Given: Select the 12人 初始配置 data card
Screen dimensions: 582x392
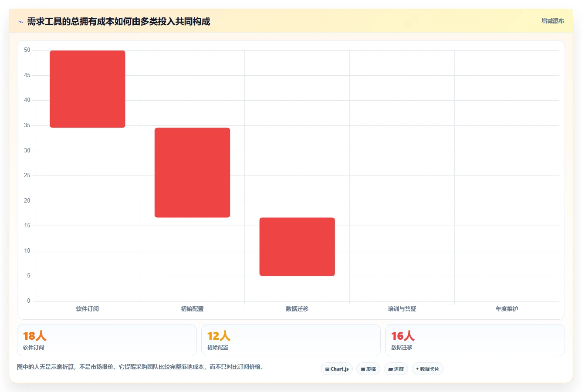Looking at the screenshot, I should click(291, 340).
